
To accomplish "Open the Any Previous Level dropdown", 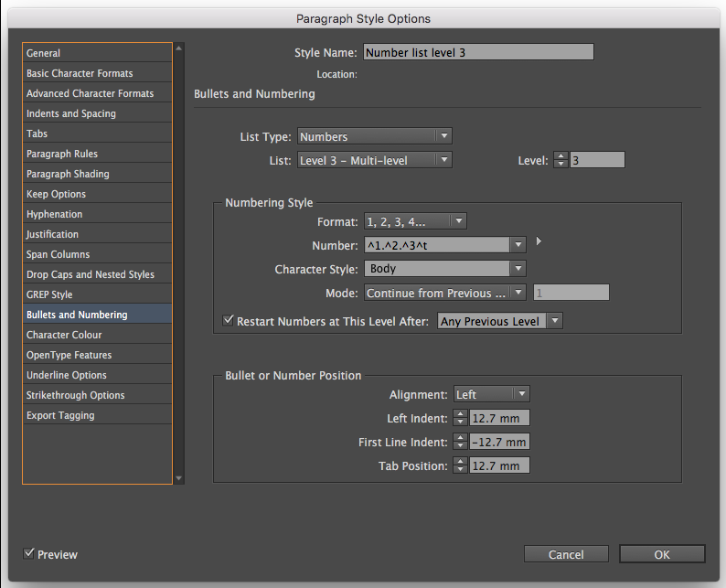I will 499,321.
